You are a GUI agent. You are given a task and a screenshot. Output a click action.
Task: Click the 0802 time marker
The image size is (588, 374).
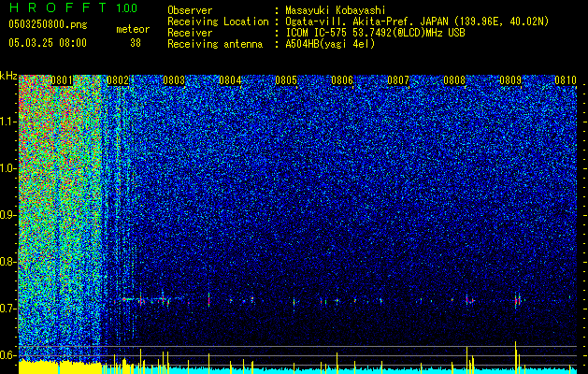click(118, 80)
